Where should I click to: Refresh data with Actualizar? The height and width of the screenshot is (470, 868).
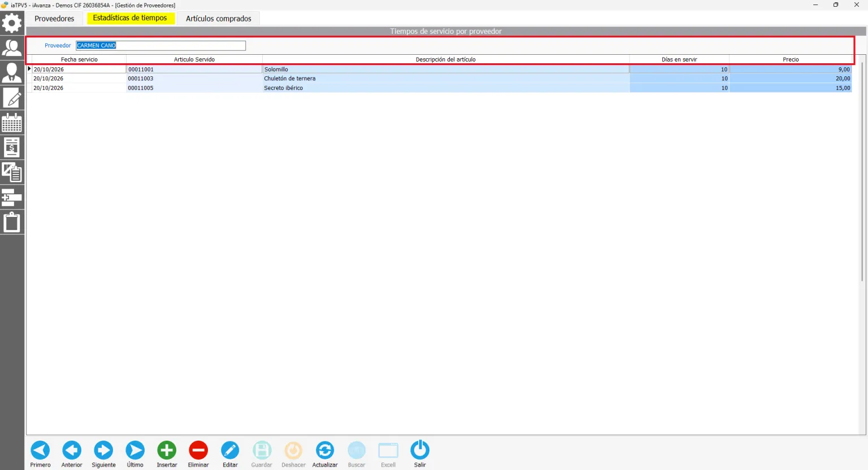[325, 454]
